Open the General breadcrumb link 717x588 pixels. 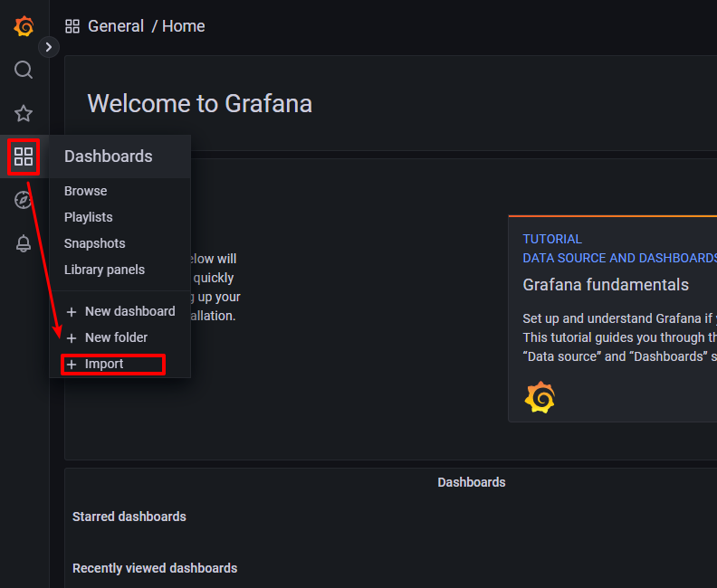pyautogui.click(x=116, y=26)
